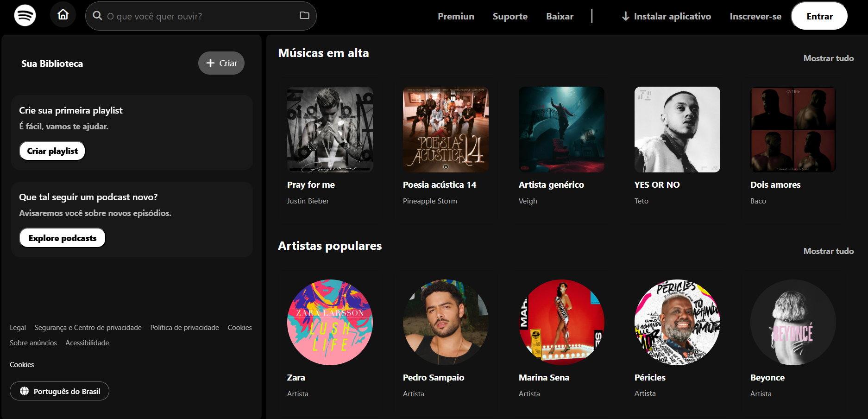This screenshot has height=419, width=868.
Task: Open the Poesia acústica 14 album cover
Action: point(446,129)
